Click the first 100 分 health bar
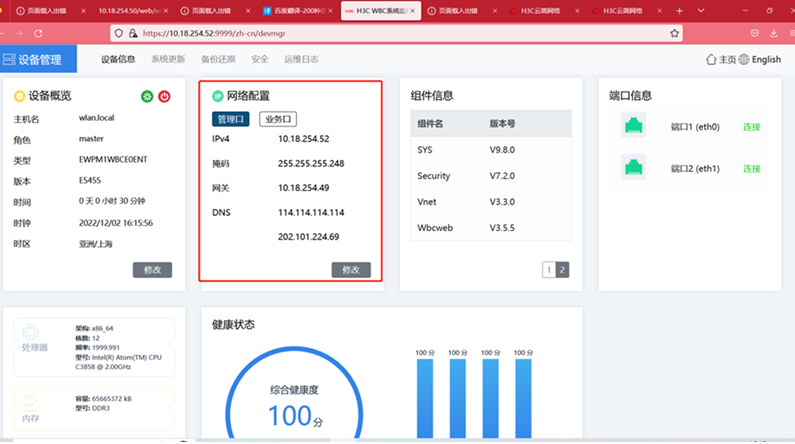 (x=425, y=398)
